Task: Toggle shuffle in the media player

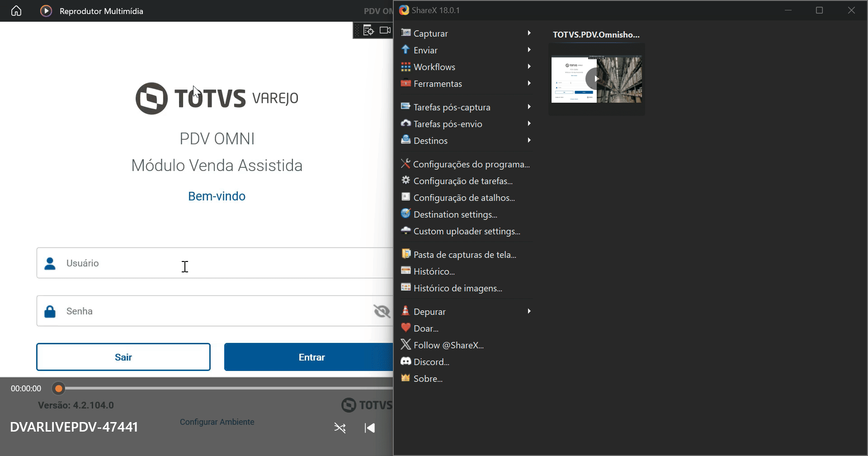Action: tap(340, 428)
